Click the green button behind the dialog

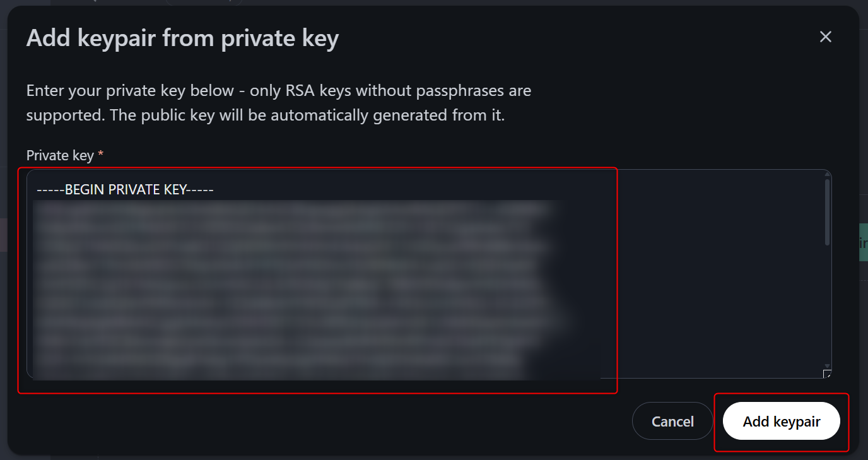(863, 240)
